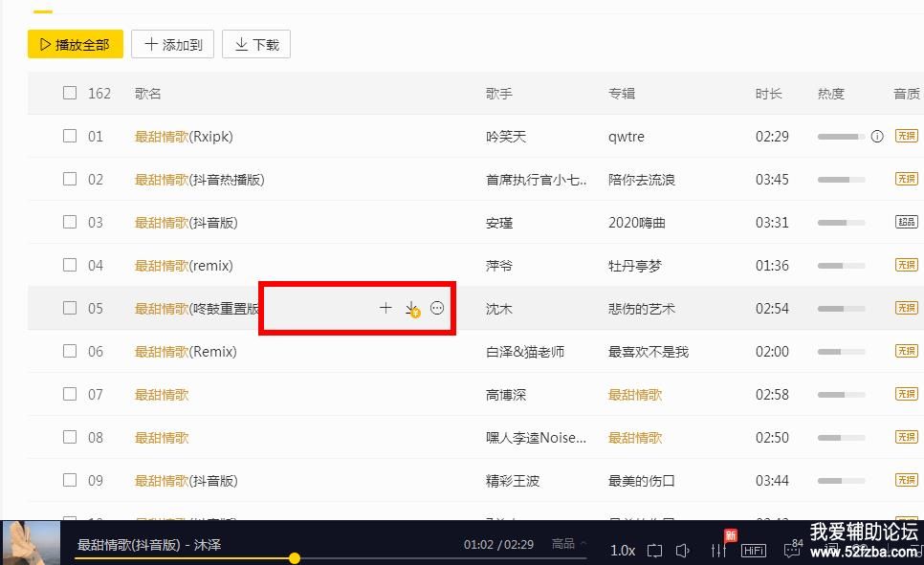Click the 无损 quality badge on row 06
This screenshot has height=565, width=924.
[x=907, y=351]
